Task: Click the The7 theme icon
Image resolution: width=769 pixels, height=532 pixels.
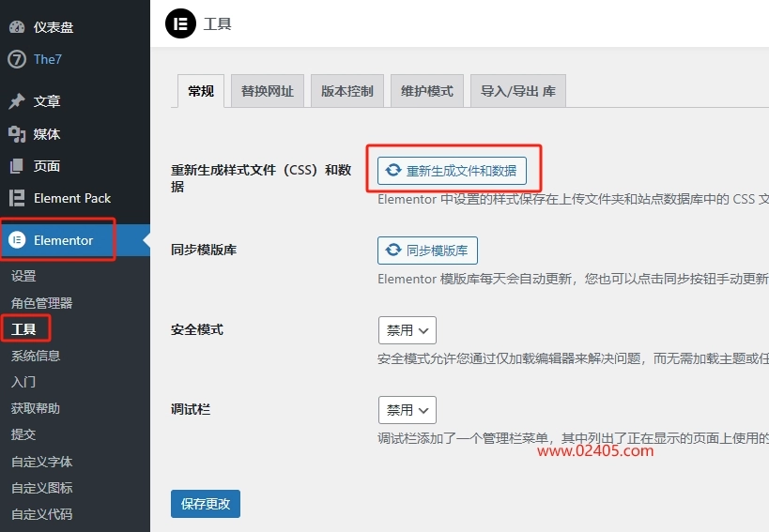Action: (x=17, y=59)
